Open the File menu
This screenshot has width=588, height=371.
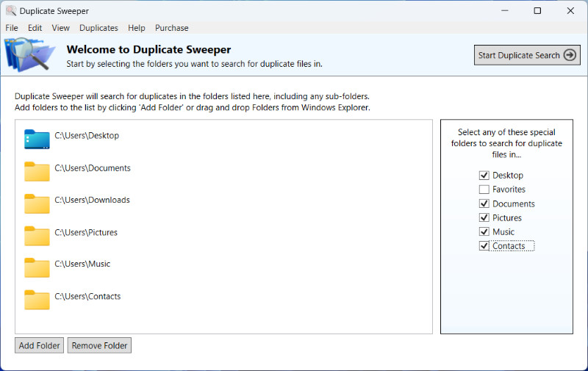[12, 28]
